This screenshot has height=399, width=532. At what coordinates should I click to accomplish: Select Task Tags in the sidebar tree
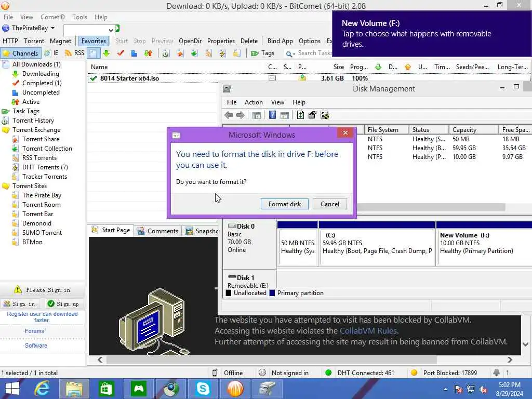pos(26,111)
